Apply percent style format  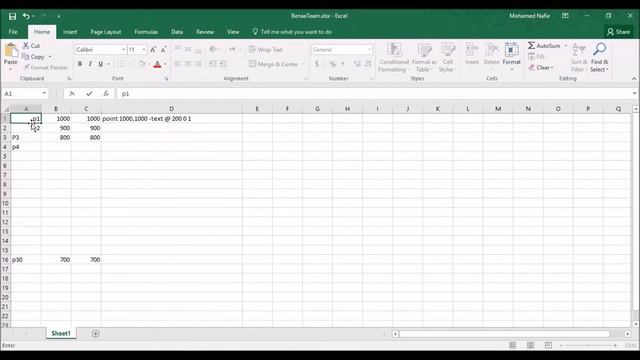click(333, 64)
